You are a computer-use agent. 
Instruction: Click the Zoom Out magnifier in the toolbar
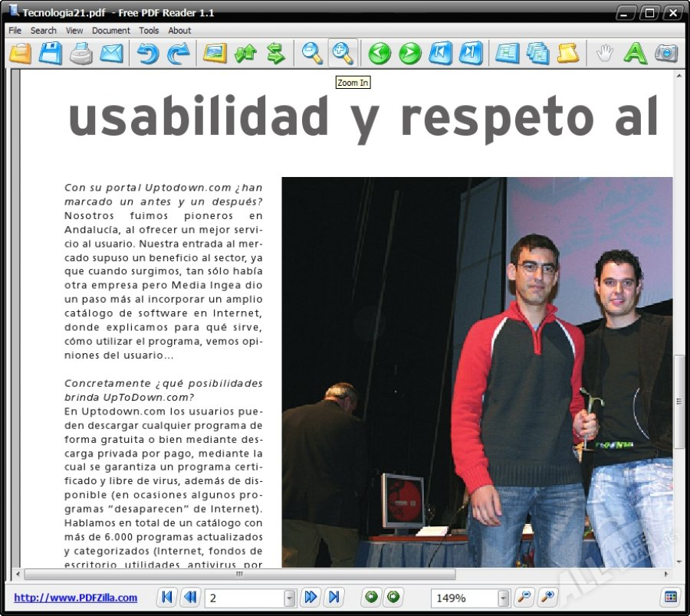pos(312,53)
